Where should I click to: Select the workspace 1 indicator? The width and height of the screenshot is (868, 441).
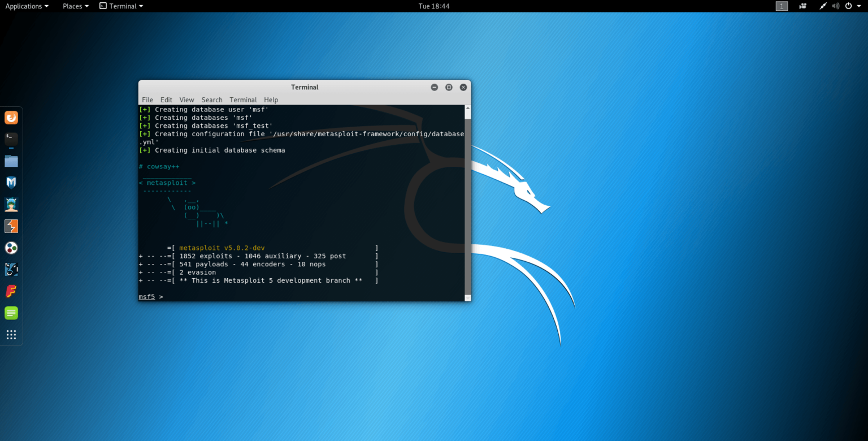(782, 6)
